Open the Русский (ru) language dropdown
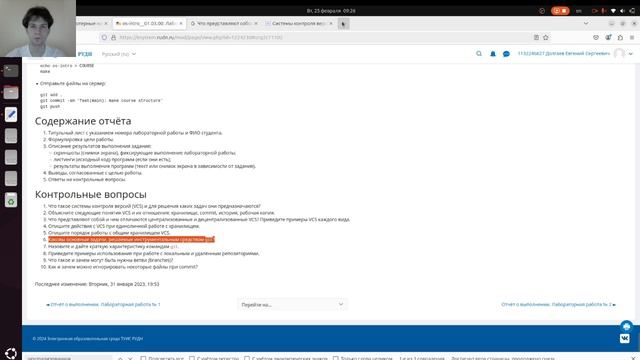This screenshot has width=640, height=360. (x=119, y=54)
